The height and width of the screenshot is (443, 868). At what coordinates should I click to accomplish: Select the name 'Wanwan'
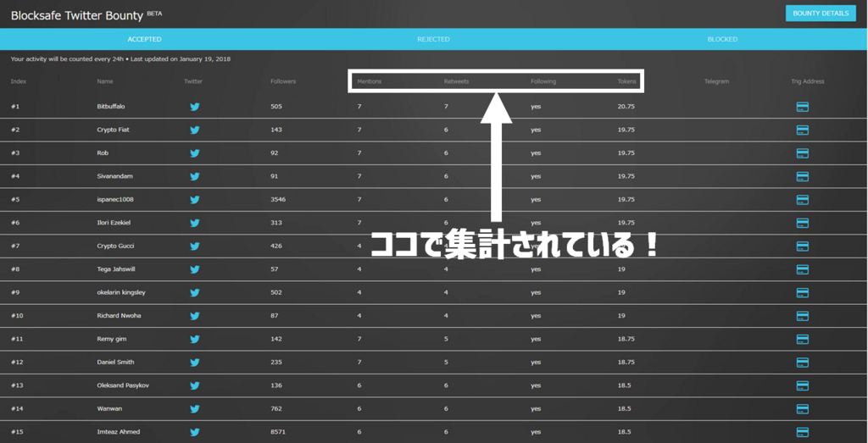108,408
